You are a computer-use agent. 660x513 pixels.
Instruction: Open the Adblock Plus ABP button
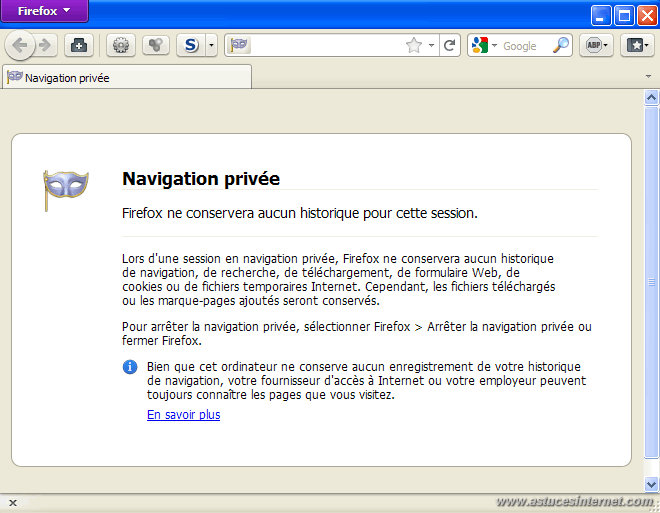click(x=596, y=45)
